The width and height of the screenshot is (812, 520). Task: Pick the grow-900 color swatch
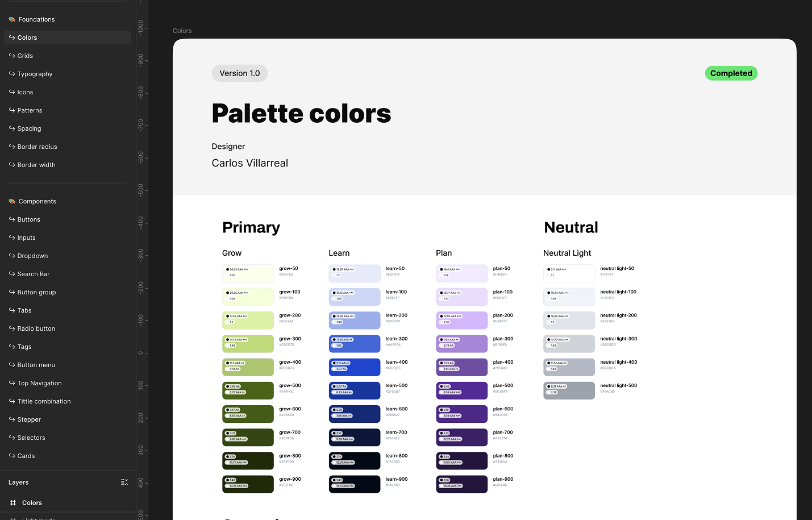[x=248, y=484]
